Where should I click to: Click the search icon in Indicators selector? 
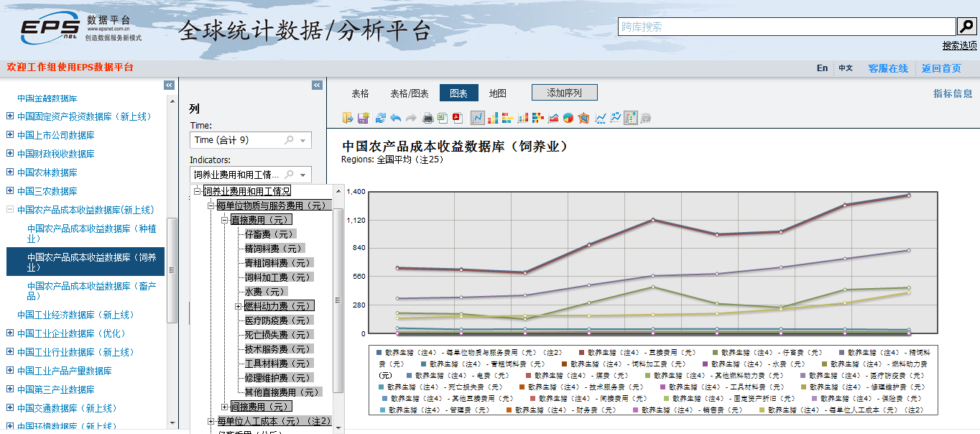[x=290, y=175]
